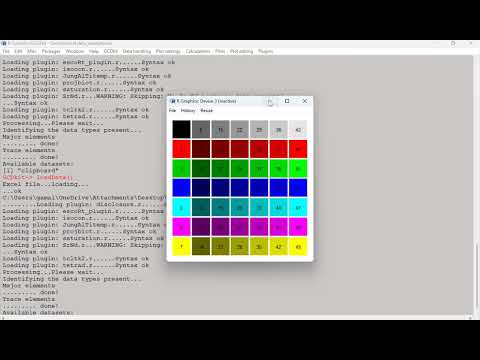Open Resize menu in graphics device window
480x360 pixels.
pyautogui.click(x=206, y=110)
